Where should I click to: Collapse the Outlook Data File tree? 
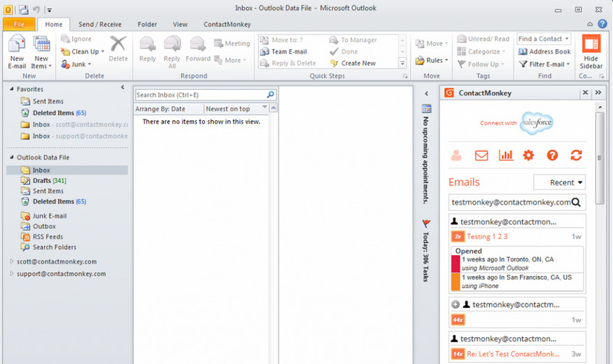click(11, 158)
